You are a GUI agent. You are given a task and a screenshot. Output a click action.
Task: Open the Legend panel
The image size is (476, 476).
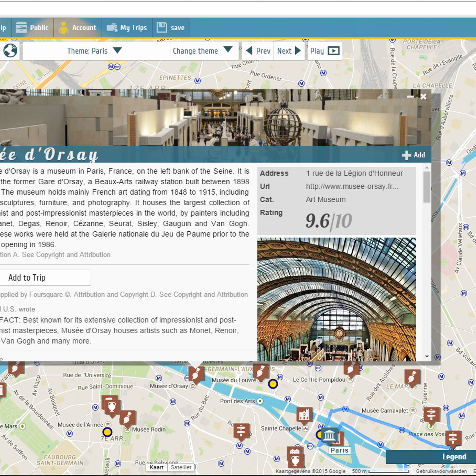pos(431,457)
